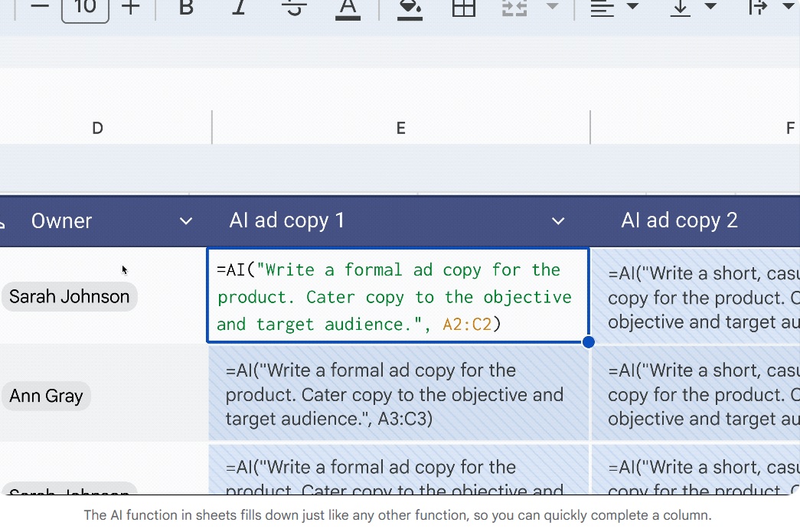The height and width of the screenshot is (532, 800).
Task: Open the text color picker
Action: pyautogui.click(x=348, y=8)
